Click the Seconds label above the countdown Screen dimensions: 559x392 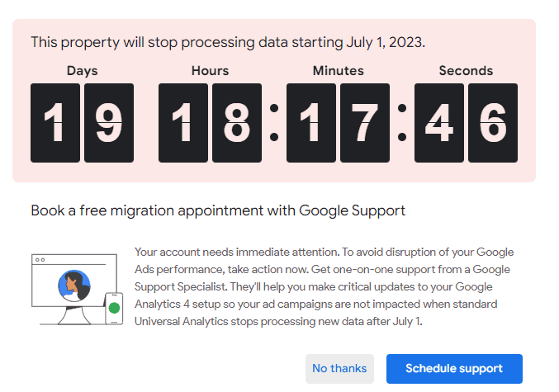tap(466, 71)
